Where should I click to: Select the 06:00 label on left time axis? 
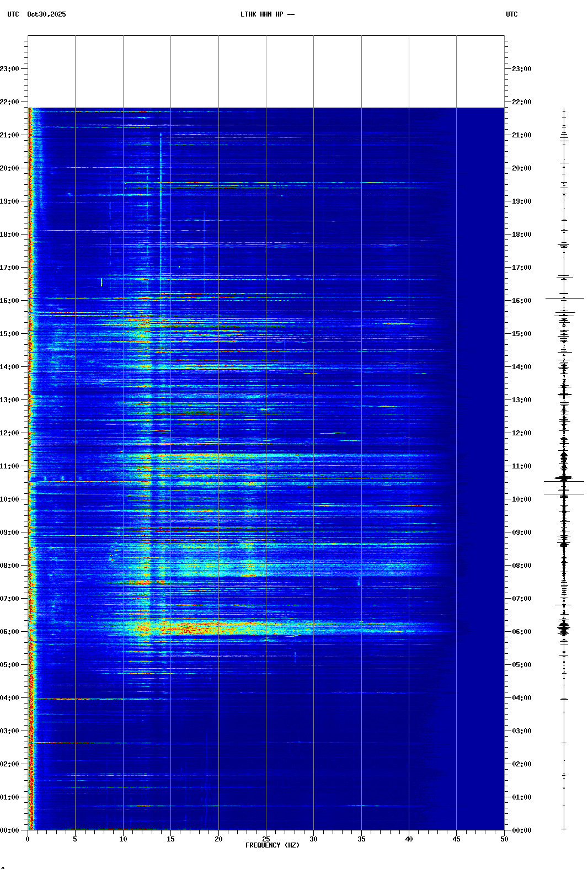pos(10,632)
